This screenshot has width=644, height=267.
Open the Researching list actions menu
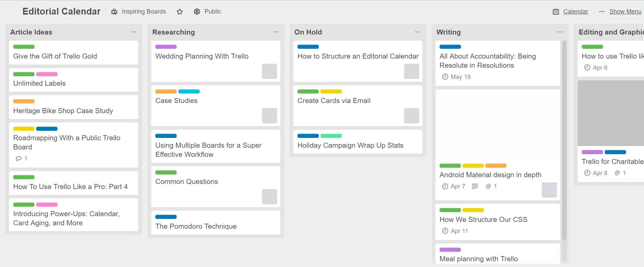pyautogui.click(x=275, y=32)
